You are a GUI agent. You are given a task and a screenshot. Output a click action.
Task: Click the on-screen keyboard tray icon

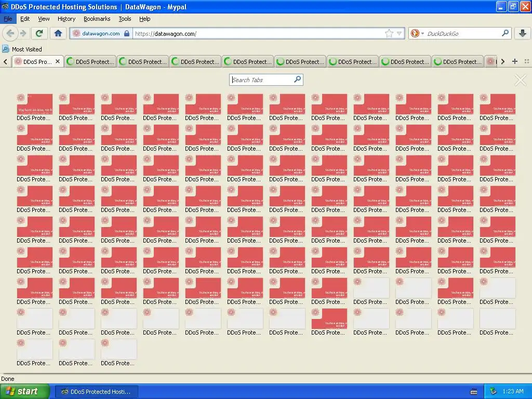[474, 392]
